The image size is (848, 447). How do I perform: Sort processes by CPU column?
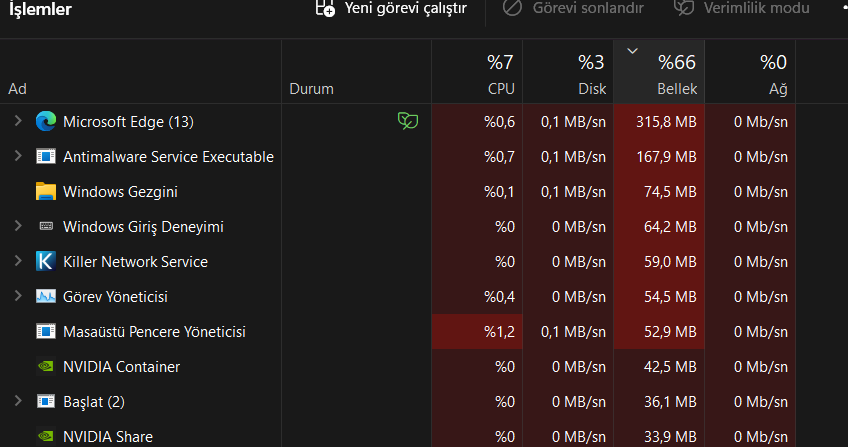tap(476, 75)
